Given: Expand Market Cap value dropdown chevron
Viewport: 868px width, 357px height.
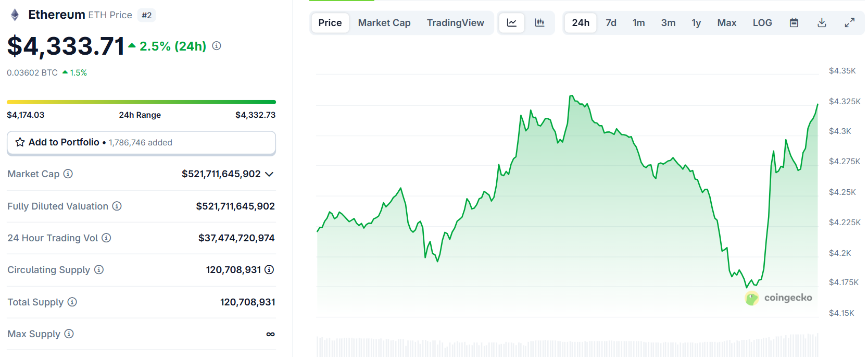Looking at the screenshot, I should pyautogui.click(x=269, y=174).
